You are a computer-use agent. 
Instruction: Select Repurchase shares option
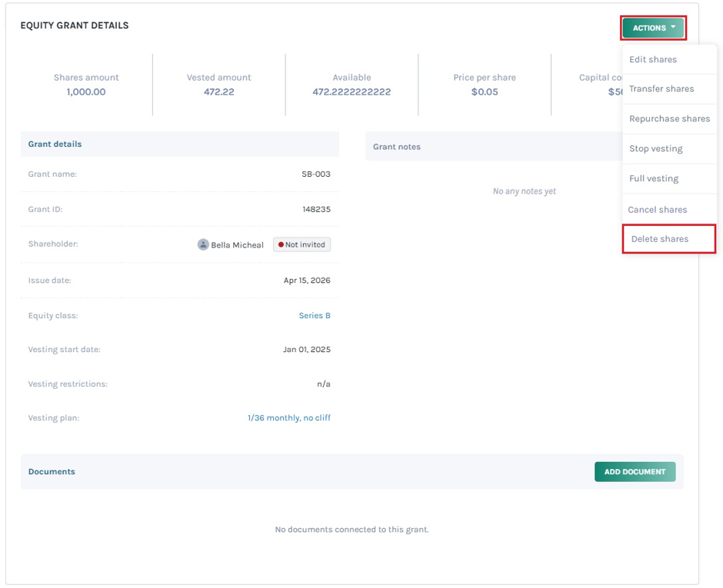669,119
